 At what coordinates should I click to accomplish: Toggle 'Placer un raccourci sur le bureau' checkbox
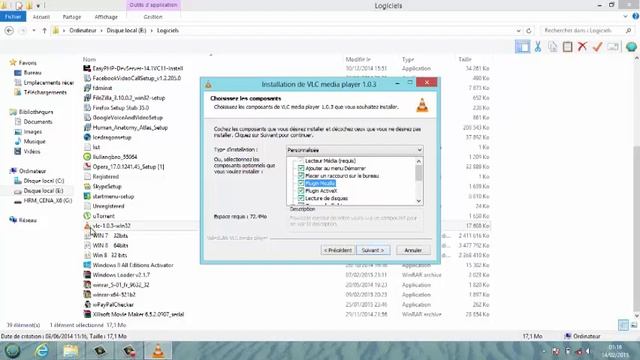301,176
